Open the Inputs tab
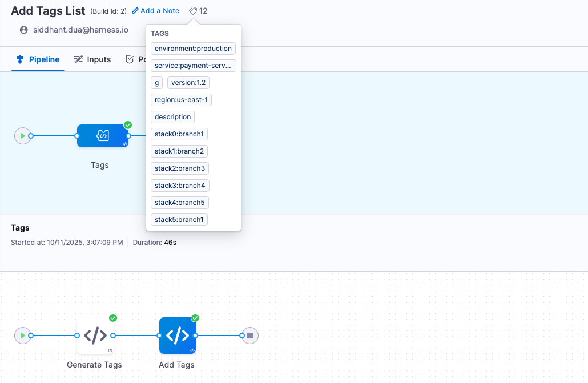Image resolution: width=588 pixels, height=383 pixels. click(92, 59)
